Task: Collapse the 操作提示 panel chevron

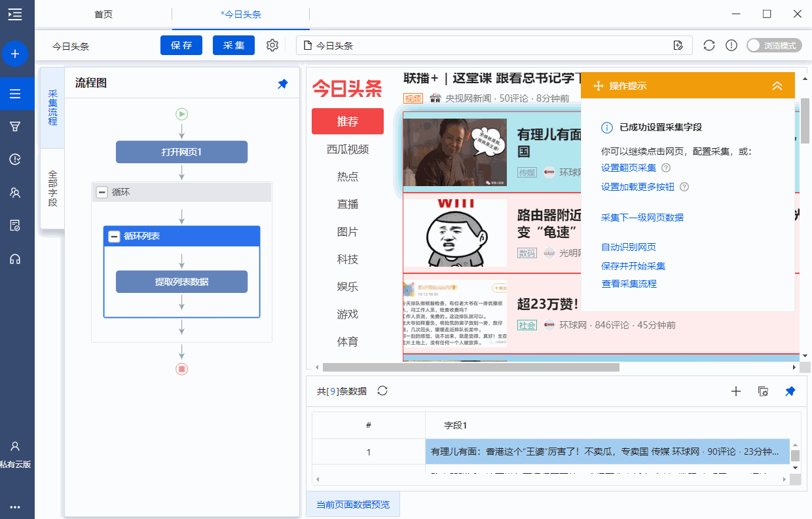Action: pos(777,86)
